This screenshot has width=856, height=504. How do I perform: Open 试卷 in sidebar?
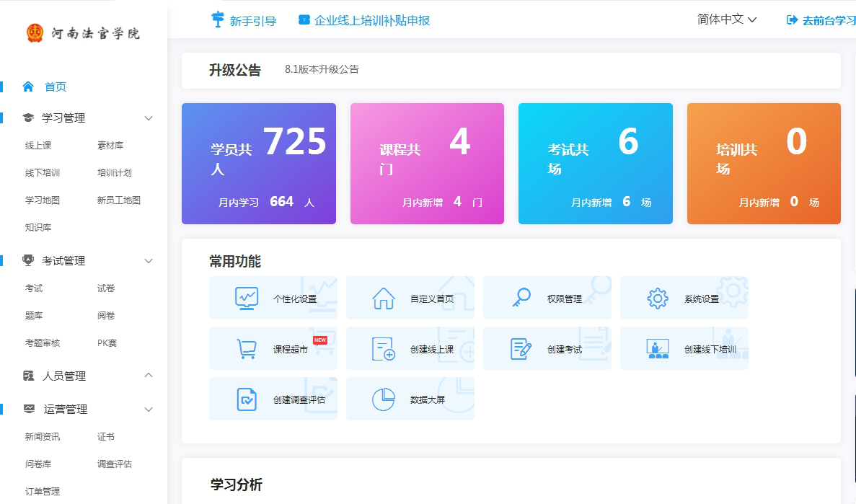pyautogui.click(x=106, y=288)
